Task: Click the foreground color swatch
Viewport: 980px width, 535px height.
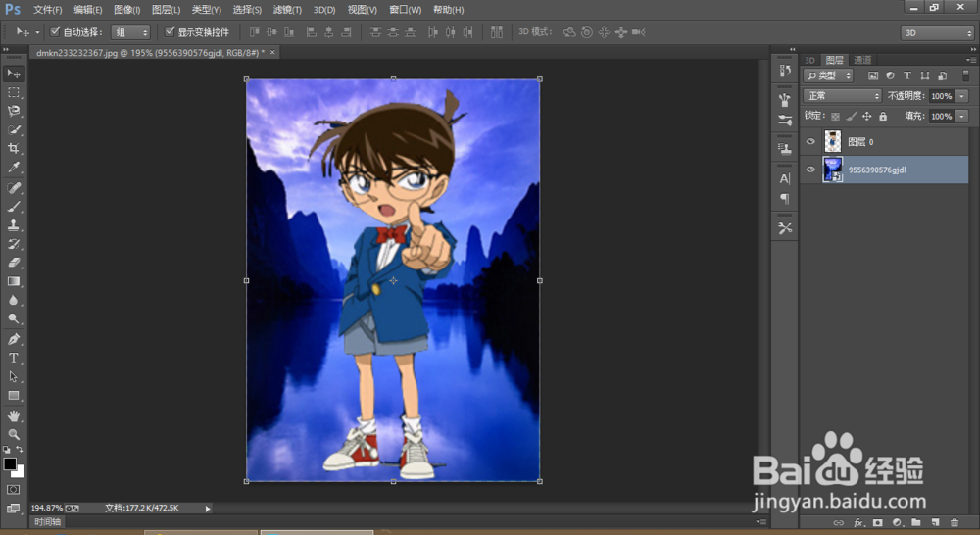Action: [9, 463]
